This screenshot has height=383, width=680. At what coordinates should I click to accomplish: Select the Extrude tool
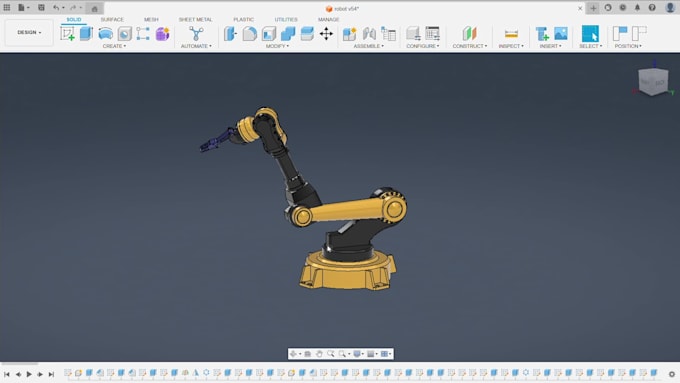point(86,34)
